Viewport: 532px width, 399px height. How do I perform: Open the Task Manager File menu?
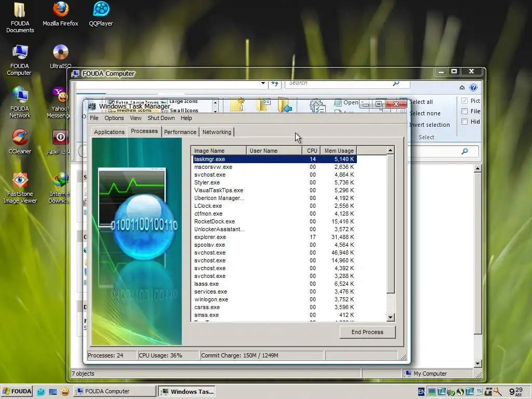point(94,118)
